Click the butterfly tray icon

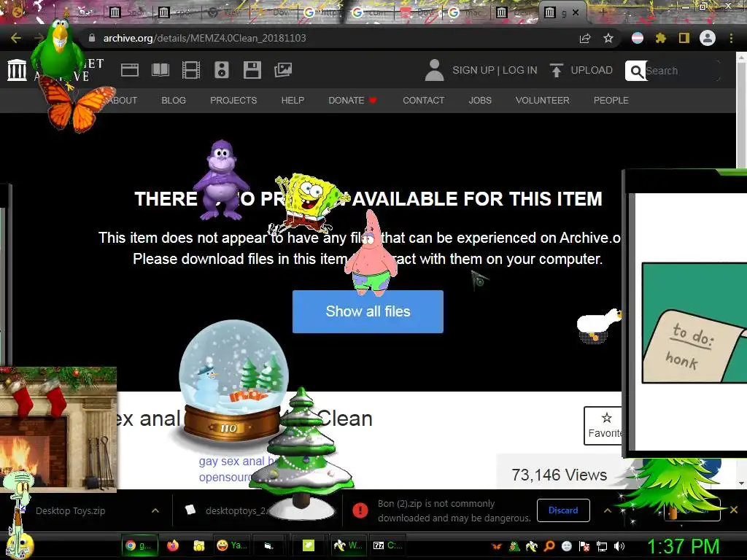click(496, 546)
